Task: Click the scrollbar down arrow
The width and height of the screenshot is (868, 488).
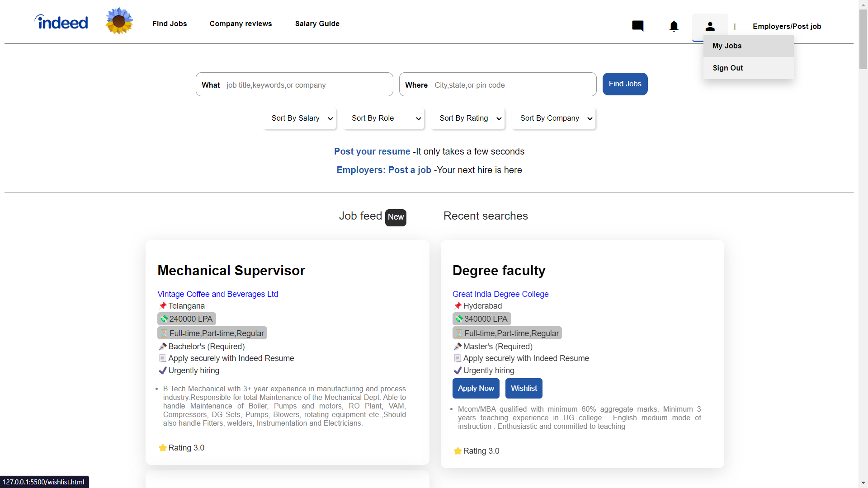Action: point(863,483)
